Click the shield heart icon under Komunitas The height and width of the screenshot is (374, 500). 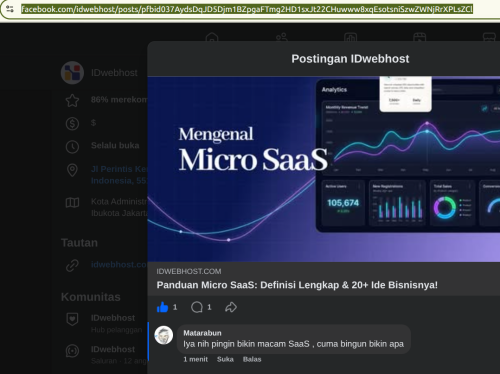coord(72,319)
